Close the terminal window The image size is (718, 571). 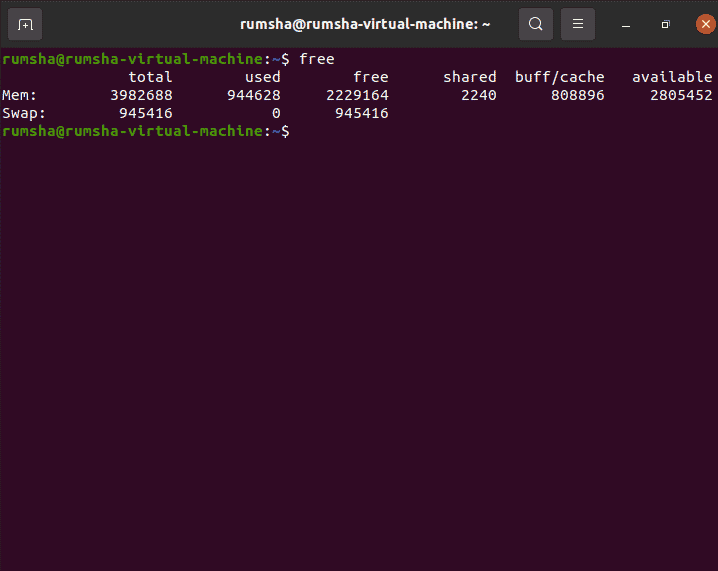[x=706, y=24]
